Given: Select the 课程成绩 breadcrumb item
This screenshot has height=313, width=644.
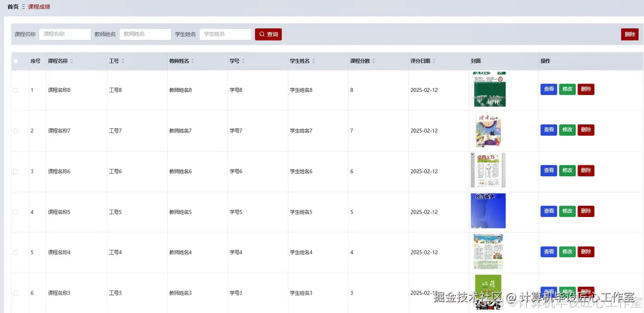Looking at the screenshot, I should tap(39, 6).
